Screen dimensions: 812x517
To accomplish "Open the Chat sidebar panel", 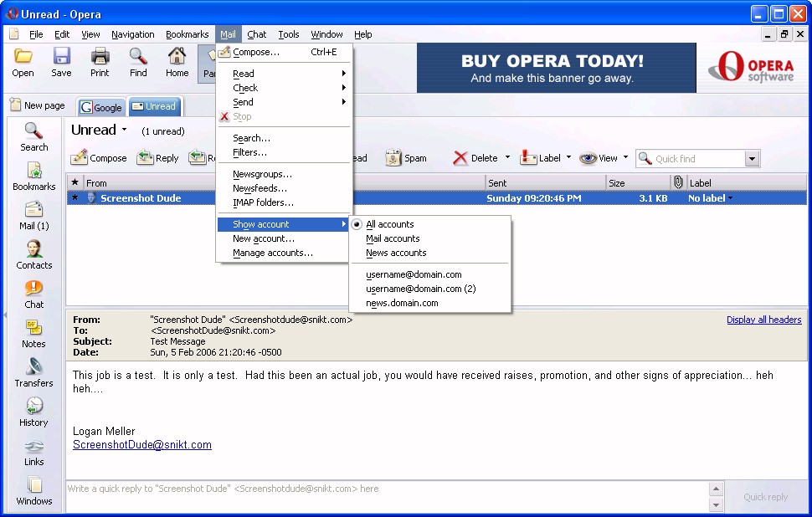I will point(34,294).
